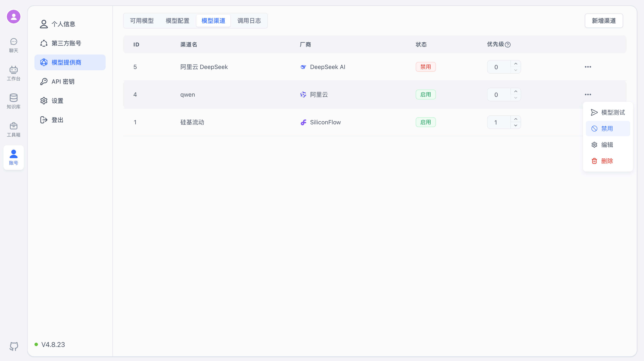The height and width of the screenshot is (361, 644).
Task: Click the user avatar at top left
Action: [x=13, y=16]
